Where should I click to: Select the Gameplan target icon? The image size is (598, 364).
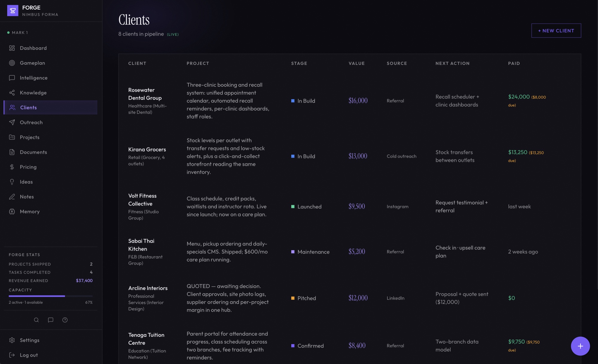[12, 63]
